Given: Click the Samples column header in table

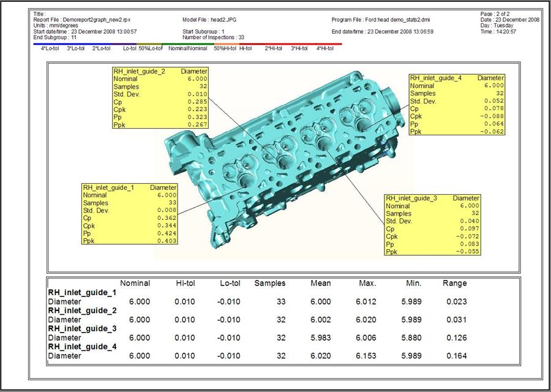Looking at the screenshot, I should pyautogui.click(x=270, y=283).
